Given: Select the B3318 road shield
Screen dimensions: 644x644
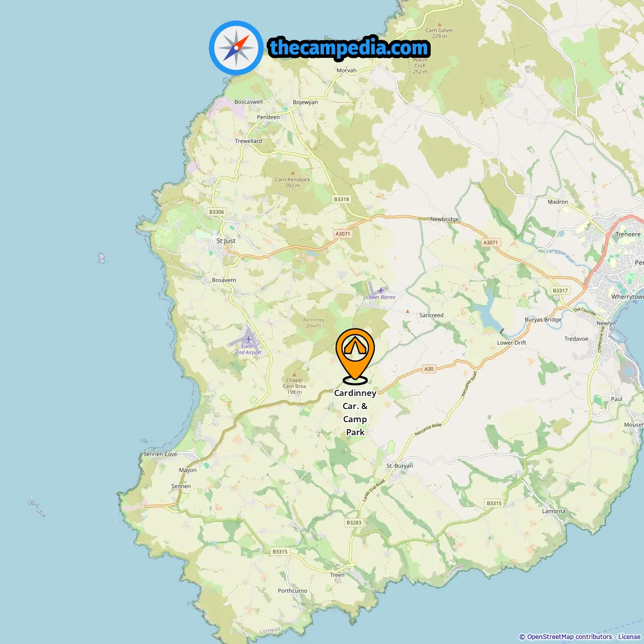Looking at the screenshot, I should coord(342,199).
